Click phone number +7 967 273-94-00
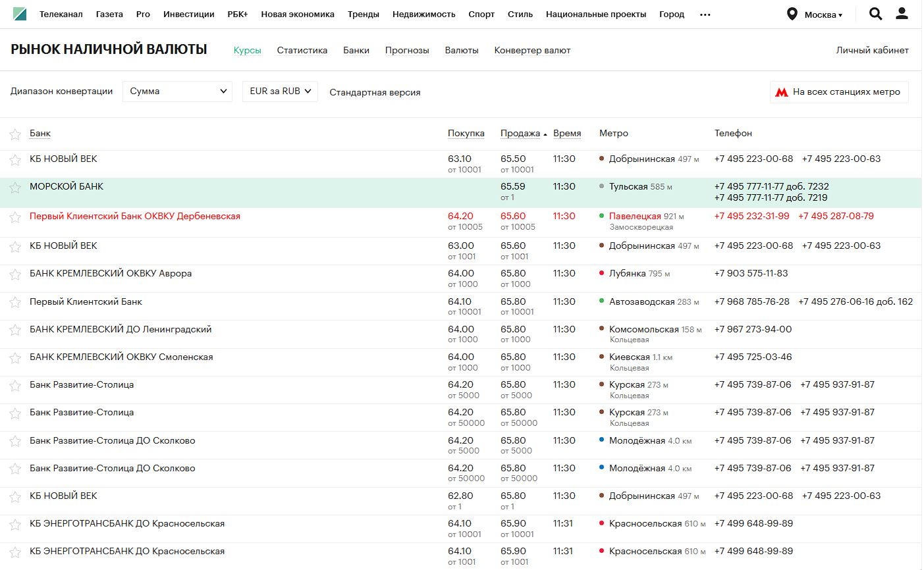 point(753,330)
